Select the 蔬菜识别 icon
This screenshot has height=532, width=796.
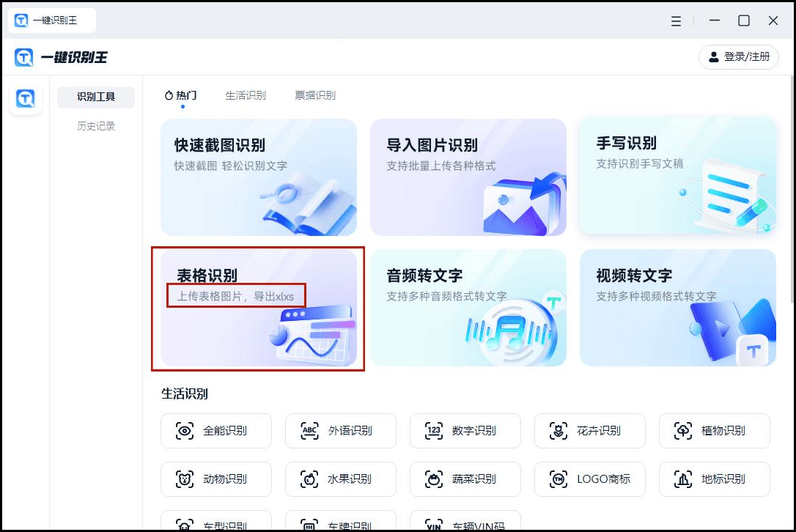[x=465, y=479]
